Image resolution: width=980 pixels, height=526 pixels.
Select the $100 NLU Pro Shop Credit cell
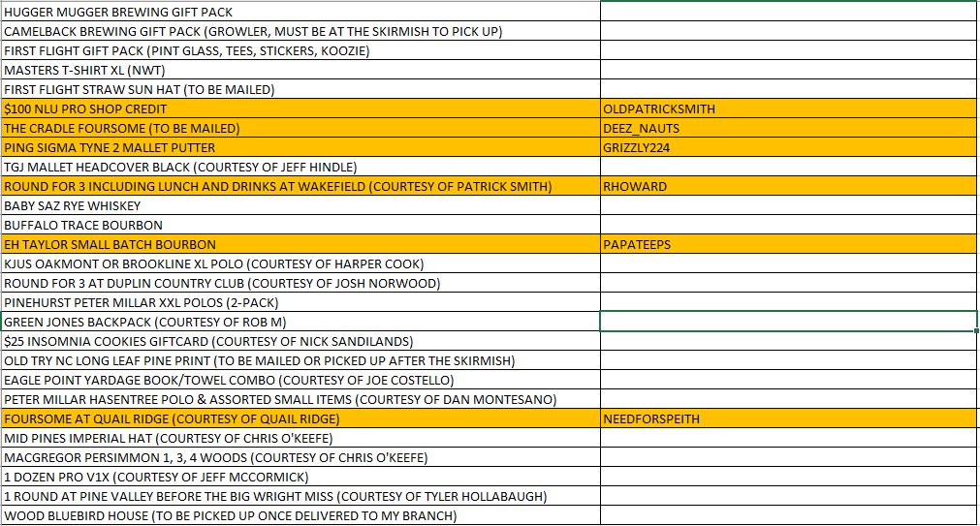coord(300,109)
